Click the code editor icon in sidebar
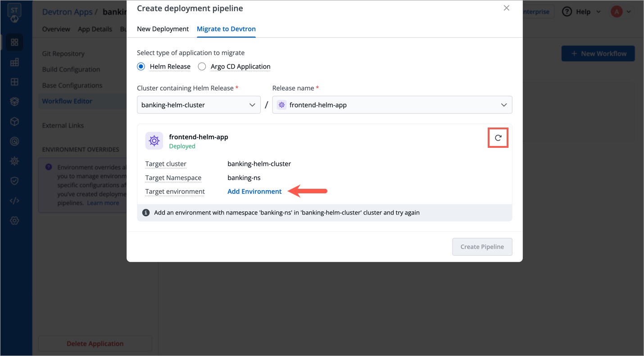Image resolution: width=644 pixels, height=356 pixels. [14, 201]
